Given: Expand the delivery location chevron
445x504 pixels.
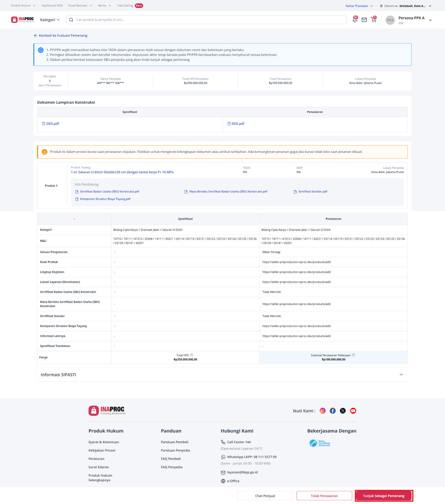Looking at the screenshot, I should click(x=430, y=6).
